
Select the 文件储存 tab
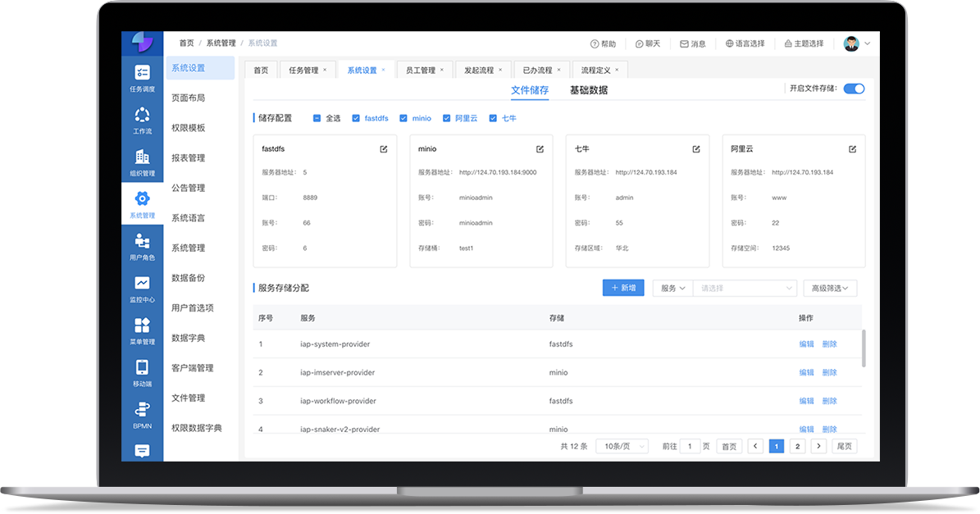(530, 90)
